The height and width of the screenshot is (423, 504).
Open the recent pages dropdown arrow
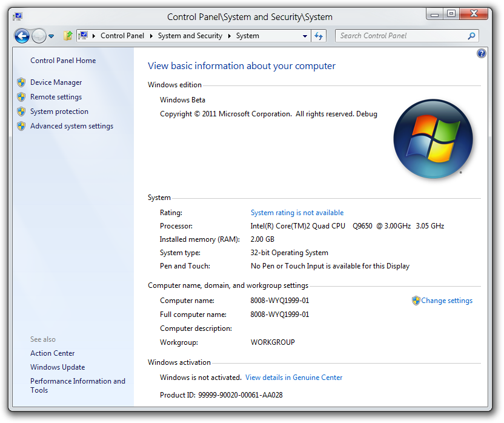51,36
